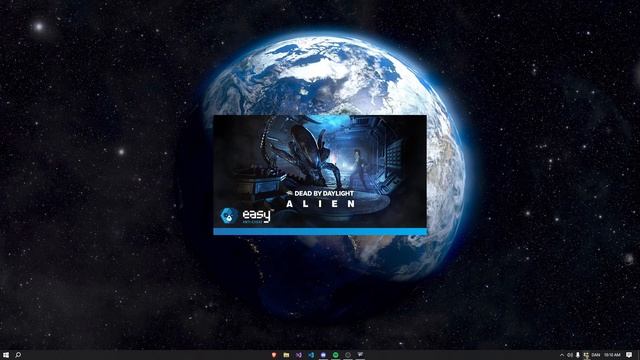Screen dimensions: 640x360
Task: Click the "ALIEN" text on the splash
Action: click(320, 204)
